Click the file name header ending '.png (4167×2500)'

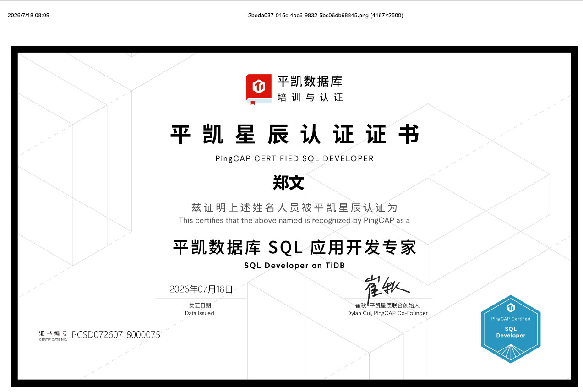(326, 16)
